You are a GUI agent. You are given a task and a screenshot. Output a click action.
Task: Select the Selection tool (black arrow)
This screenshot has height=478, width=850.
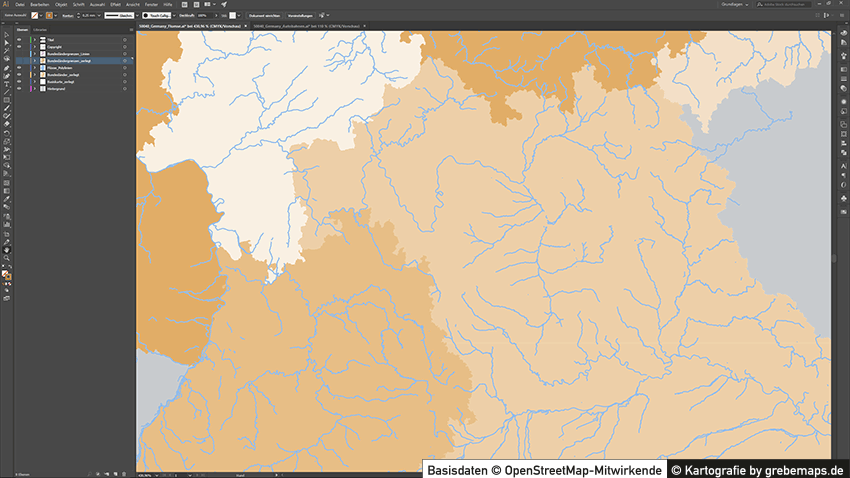coord(6,36)
